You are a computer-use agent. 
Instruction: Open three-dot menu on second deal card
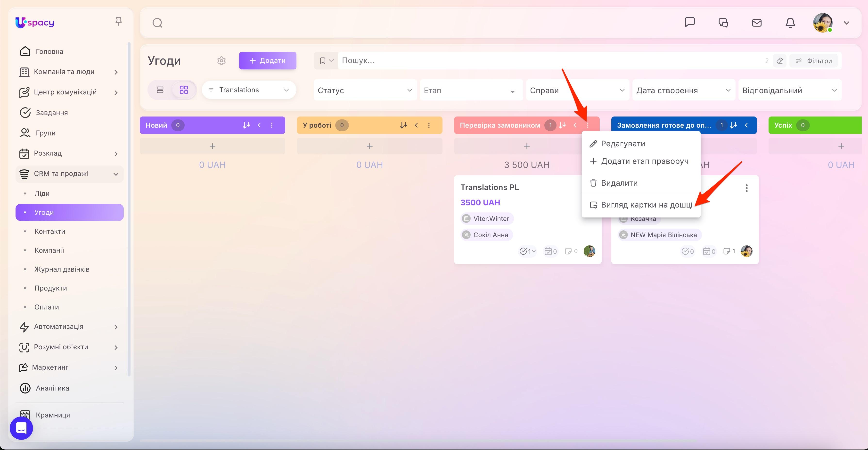coord(747,188)
